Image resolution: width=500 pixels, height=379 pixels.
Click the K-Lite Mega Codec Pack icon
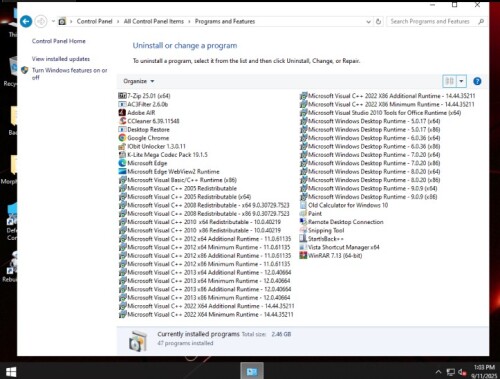click(122, 155)
